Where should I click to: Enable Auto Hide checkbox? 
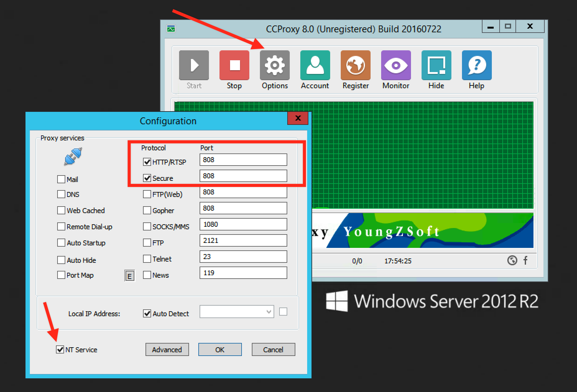61,260
